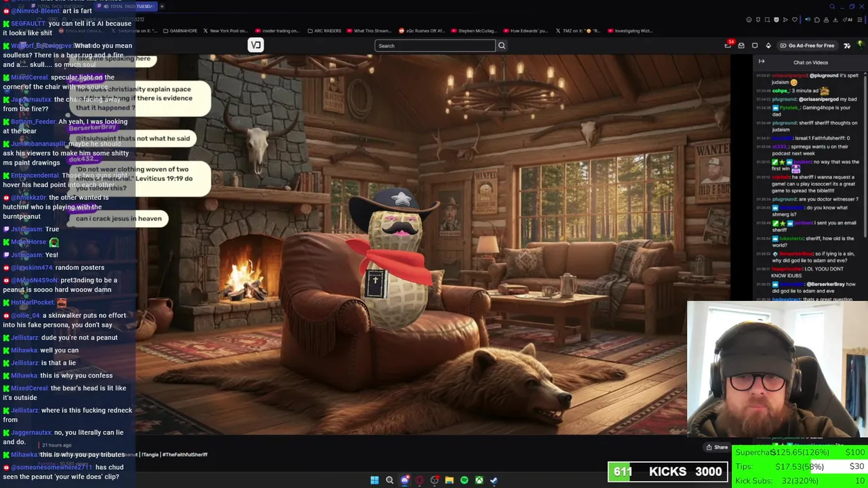Viewport: 868px width, 488px height.
Task: Open the Windows Start button
Action: coord(374,480)
